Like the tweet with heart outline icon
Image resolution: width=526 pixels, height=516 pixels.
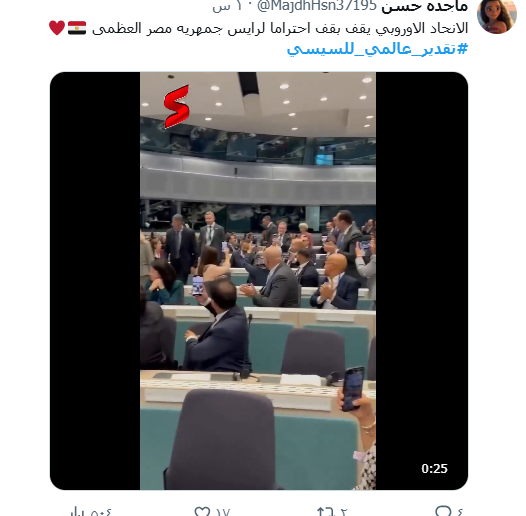pos(202,512)
